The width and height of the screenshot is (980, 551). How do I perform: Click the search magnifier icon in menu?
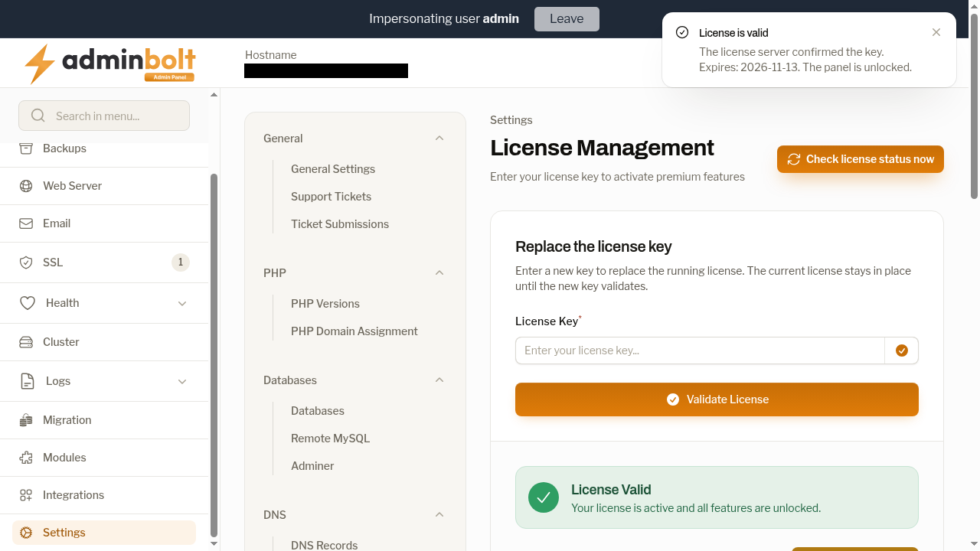pos(38,116)
